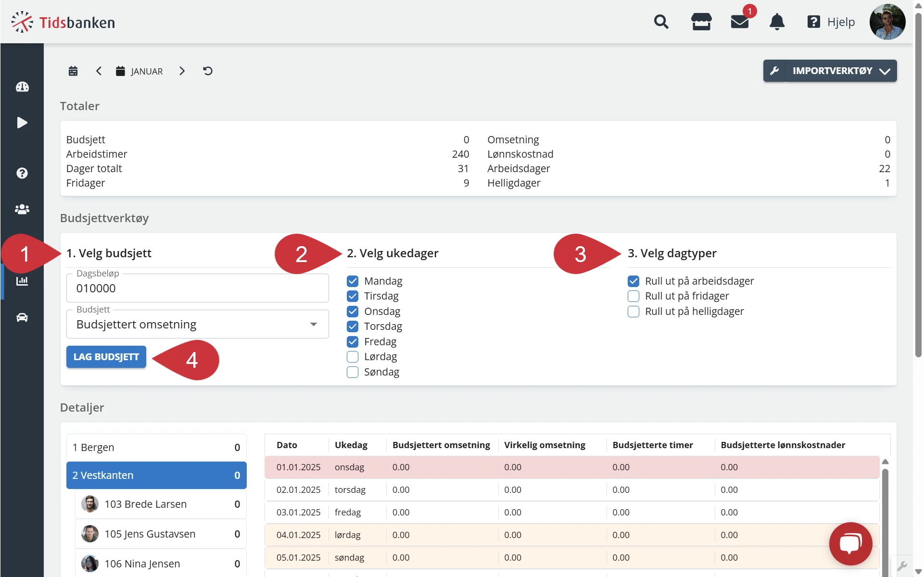Uncheck the Mandag checkbox
The image size is (924, 577).
[x=353, y=281]
